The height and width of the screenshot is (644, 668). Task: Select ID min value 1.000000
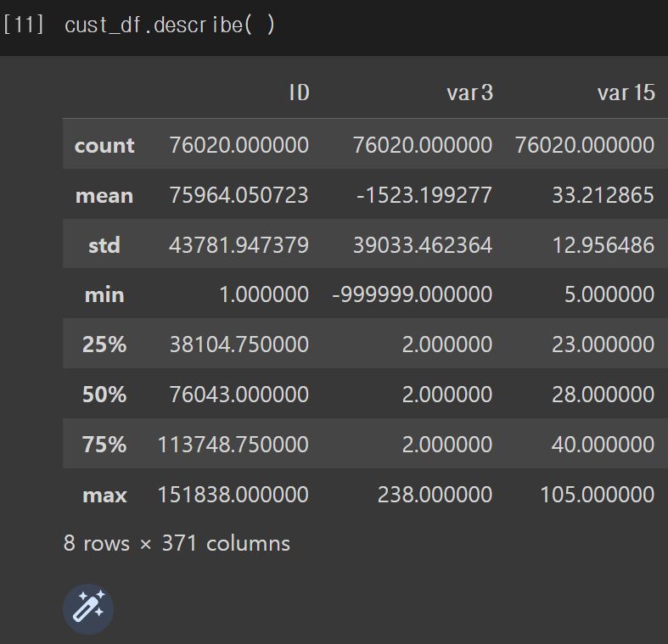coord(264,294)
